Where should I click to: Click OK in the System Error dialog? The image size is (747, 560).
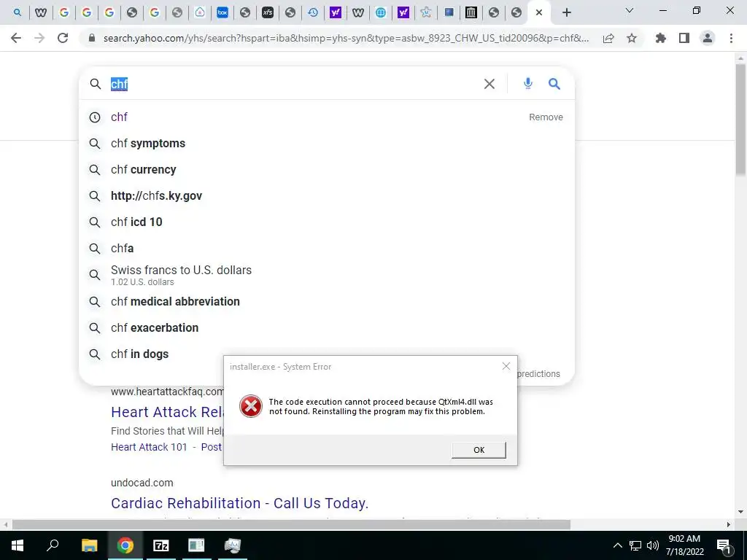point(479,450)
